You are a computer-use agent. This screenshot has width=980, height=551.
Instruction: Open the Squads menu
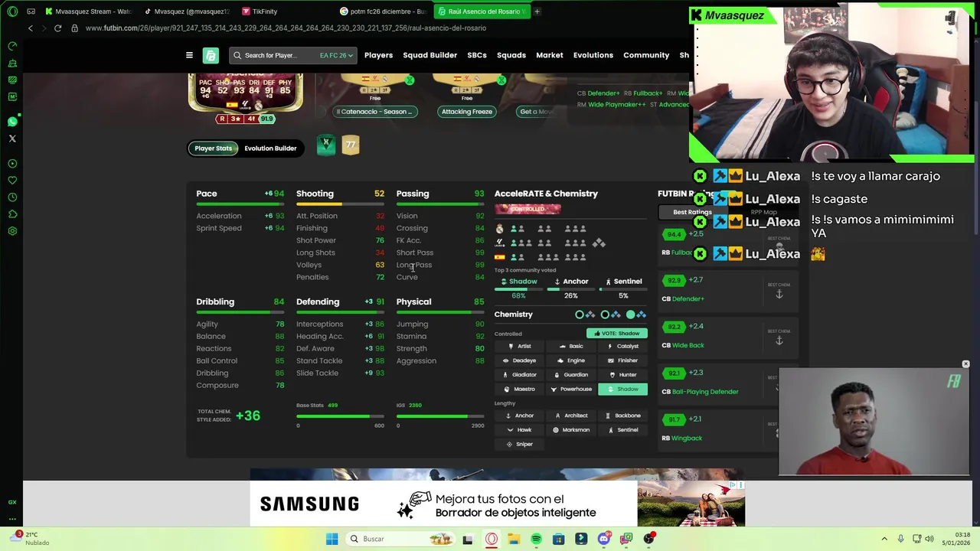tap(511, 55)
